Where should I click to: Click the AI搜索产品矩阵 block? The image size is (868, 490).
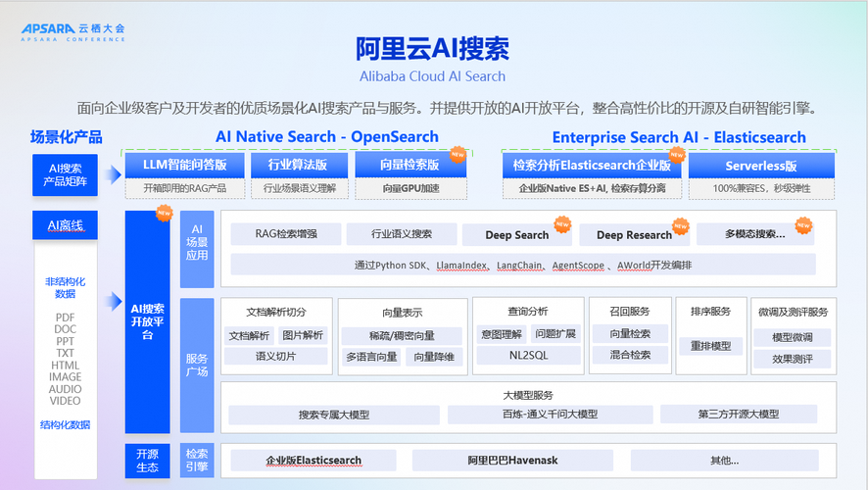pos(65,175)
